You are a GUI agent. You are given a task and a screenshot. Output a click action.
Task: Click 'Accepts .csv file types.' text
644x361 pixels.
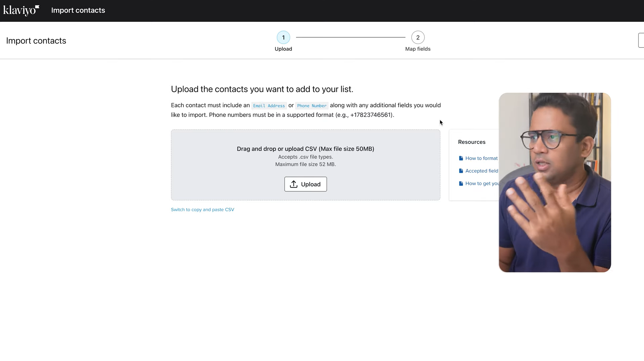[x=305, y=157]
